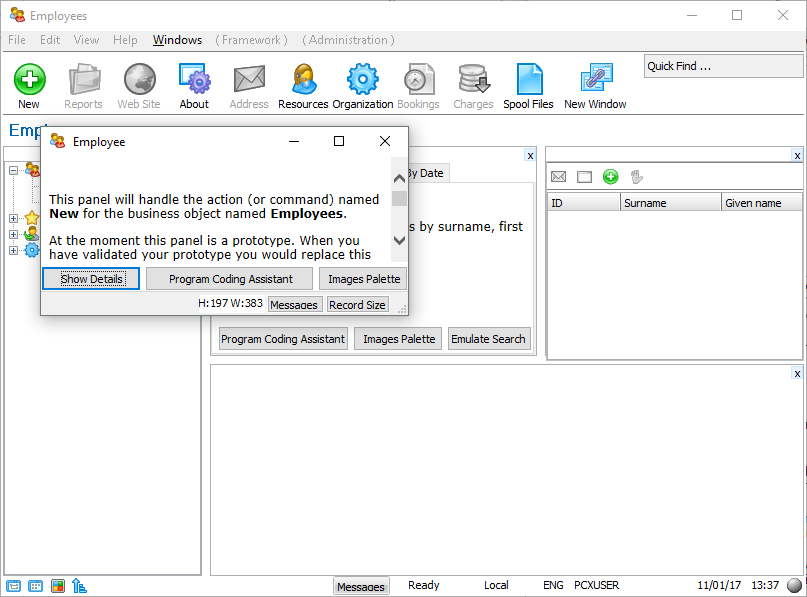807x597 pixels.
Task: Select the gear node icon in tree
Action: [32, 250]
